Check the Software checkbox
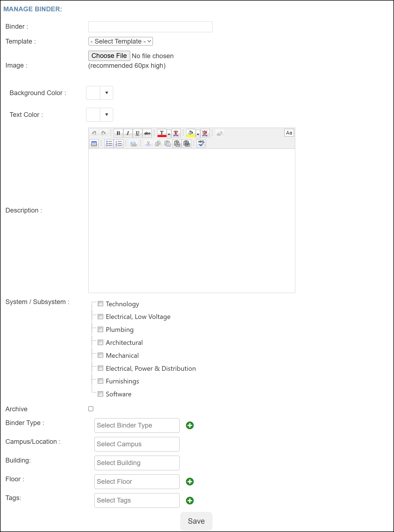 (100, 394)
